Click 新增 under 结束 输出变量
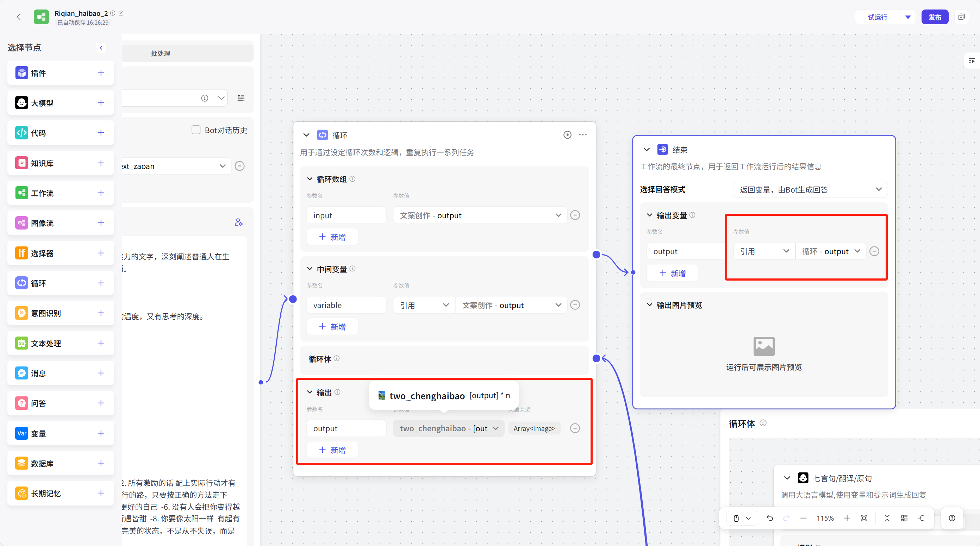 (673, 273)
